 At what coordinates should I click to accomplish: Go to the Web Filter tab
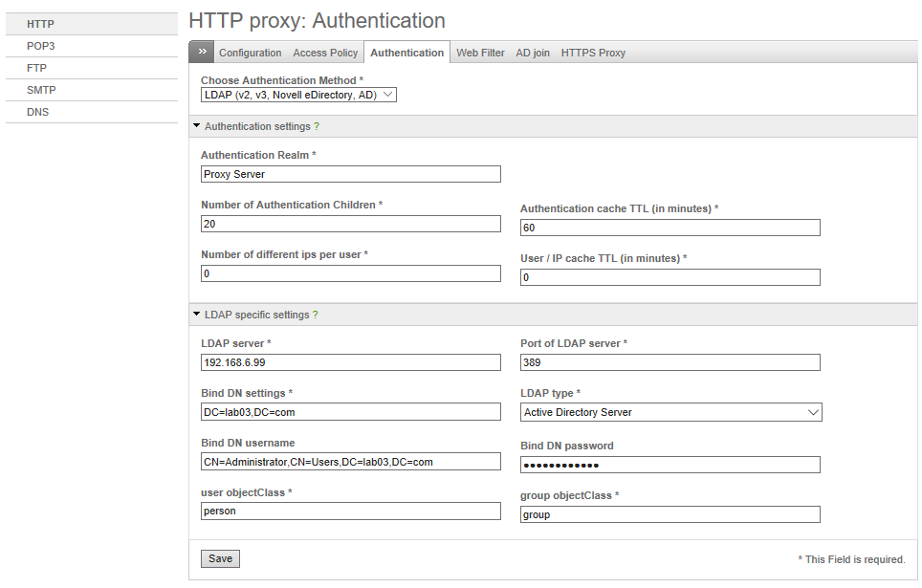point(480,53)
